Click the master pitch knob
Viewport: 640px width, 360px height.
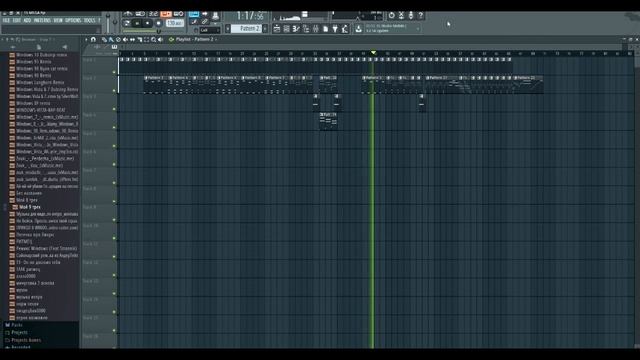click(x=115, y=22)
